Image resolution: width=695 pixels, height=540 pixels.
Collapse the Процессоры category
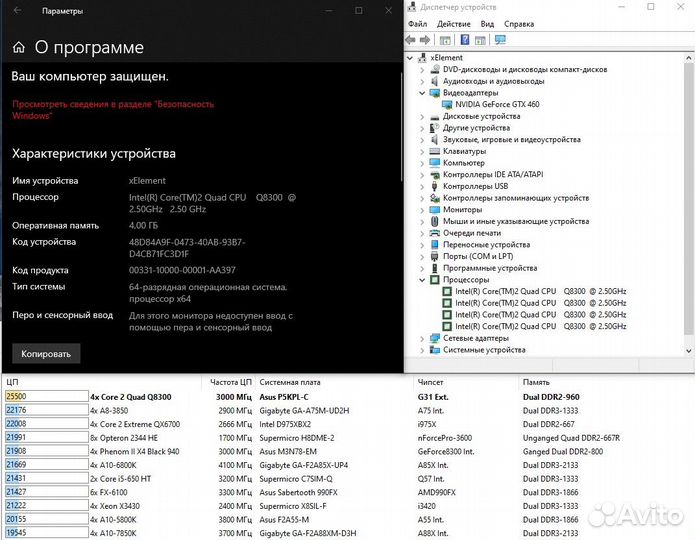(x=422, y=280)
